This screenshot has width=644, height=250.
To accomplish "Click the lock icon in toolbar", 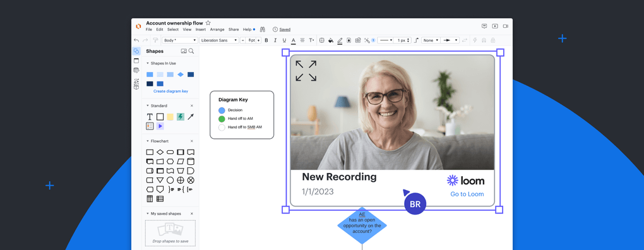I will click(x=493, y=40).
